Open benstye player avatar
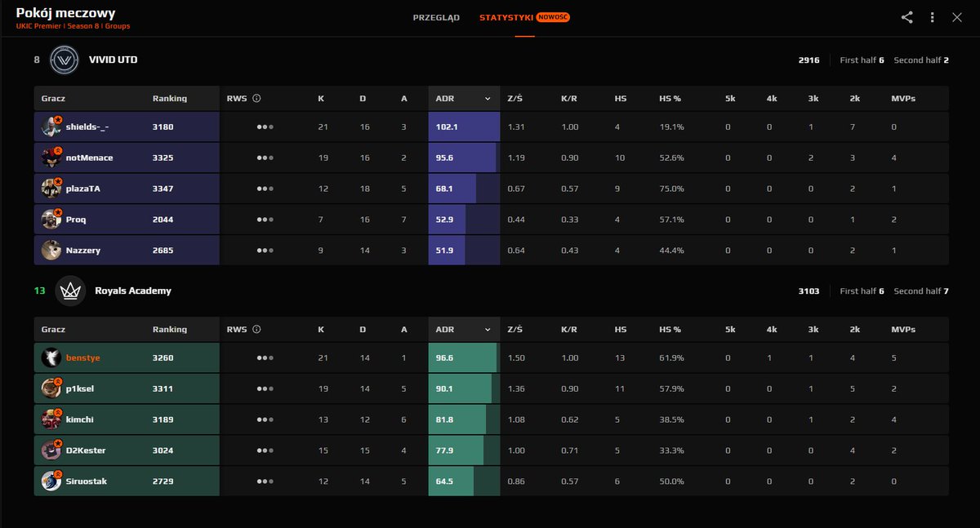Viewport: 980px width, 528px height. pyautogui.click(x=51, y=357)
